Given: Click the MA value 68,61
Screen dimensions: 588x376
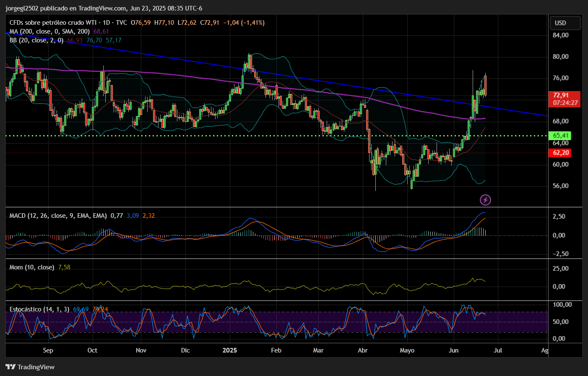Looking at the screenshot, I should (x=101, y=31).
